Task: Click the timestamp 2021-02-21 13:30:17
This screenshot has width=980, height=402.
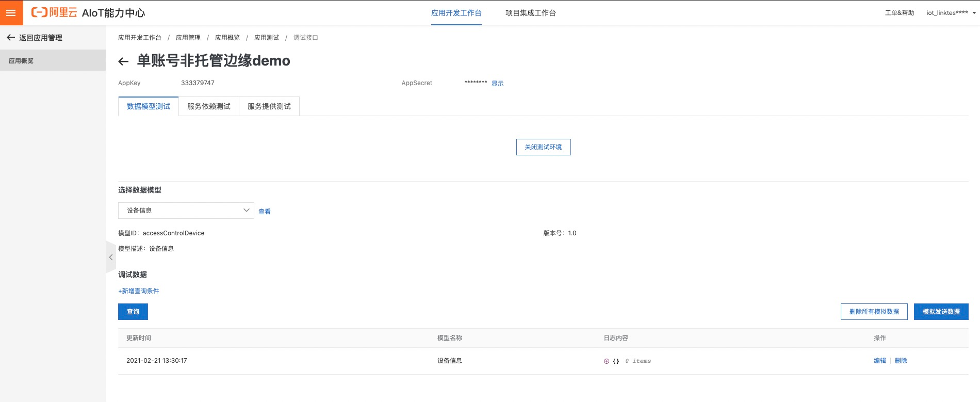Action: point(157,361)
